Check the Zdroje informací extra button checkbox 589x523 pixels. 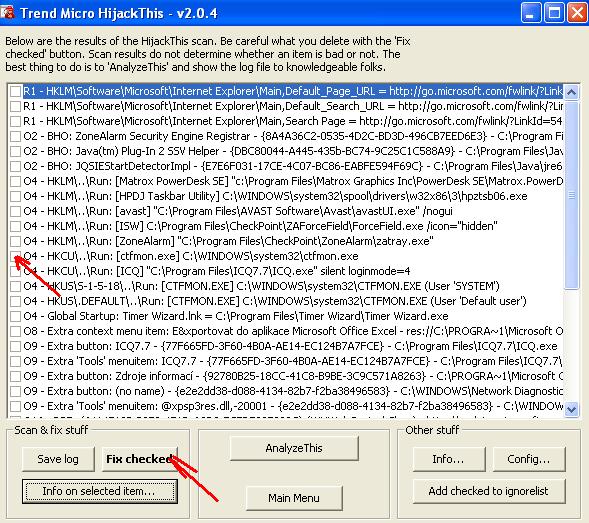[15, 376]
